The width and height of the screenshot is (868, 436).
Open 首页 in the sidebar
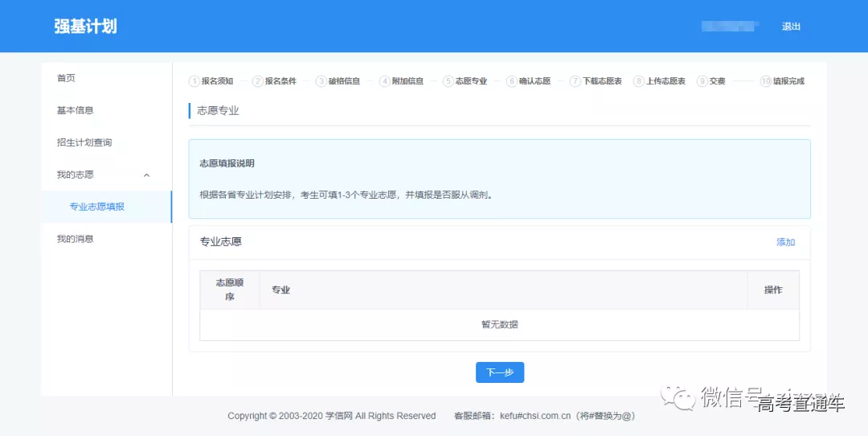pos(66,78)
